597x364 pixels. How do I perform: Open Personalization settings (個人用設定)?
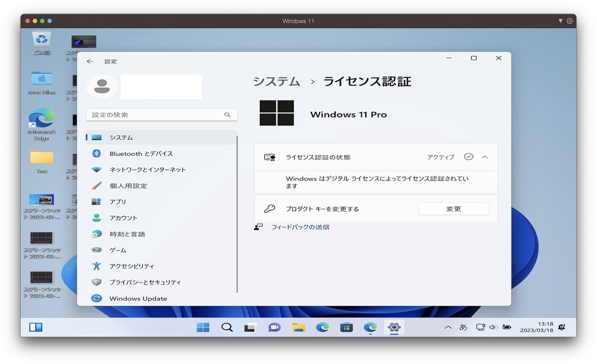[x=161, y=186]
